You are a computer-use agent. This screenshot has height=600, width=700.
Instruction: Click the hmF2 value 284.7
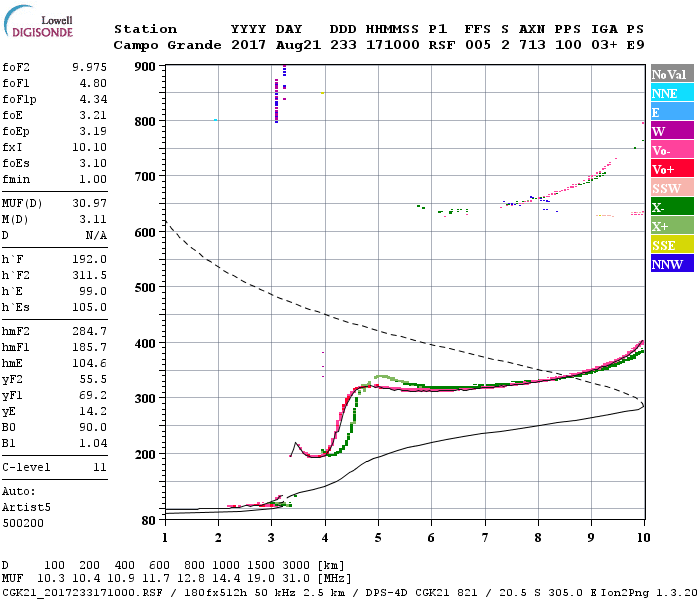(90, 331)
